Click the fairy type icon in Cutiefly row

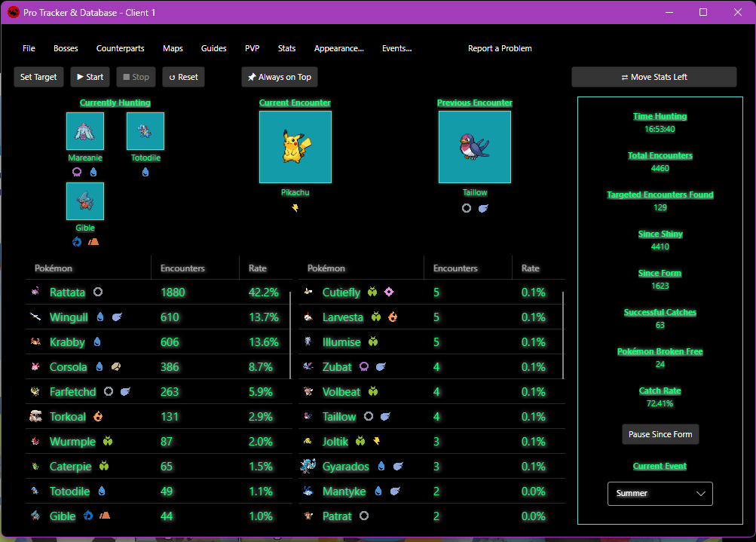click(389, 292)
